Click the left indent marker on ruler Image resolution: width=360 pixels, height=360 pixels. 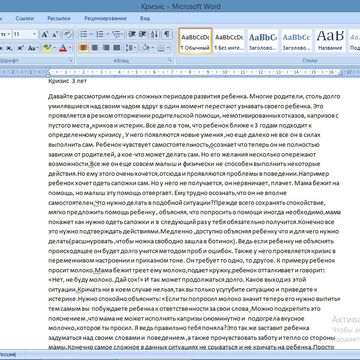pos(48,72)
